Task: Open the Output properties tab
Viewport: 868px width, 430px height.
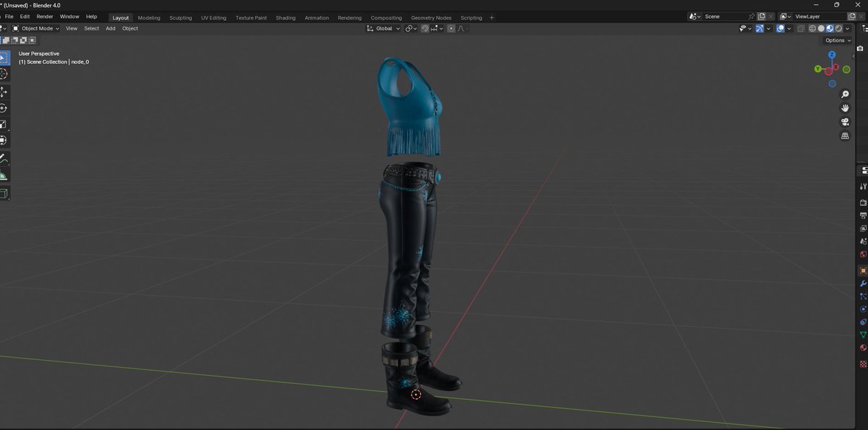Action: (863, 215)
